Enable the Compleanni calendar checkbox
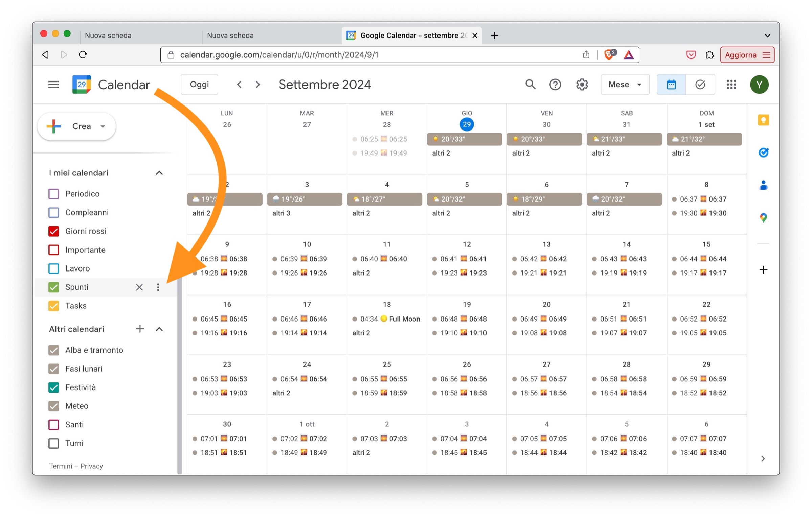Viewport: 812px width, 518px height. (x=54, y=213)
